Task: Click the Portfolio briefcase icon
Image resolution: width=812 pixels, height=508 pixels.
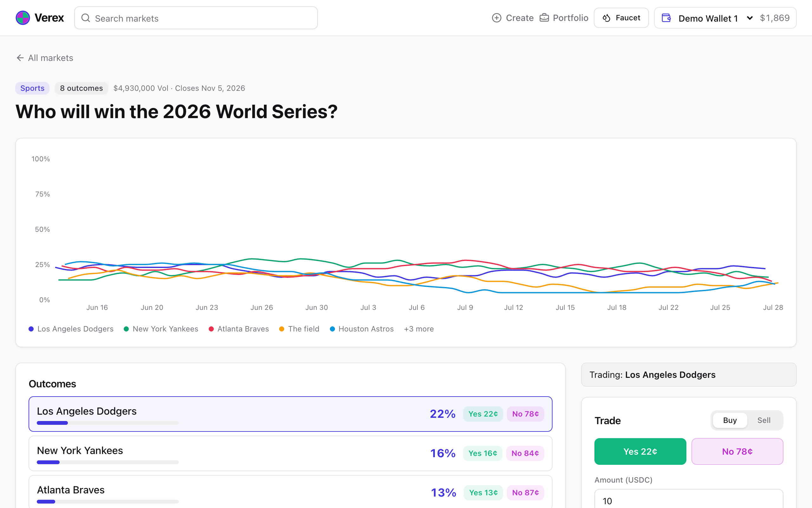Action: pos(544,18)
